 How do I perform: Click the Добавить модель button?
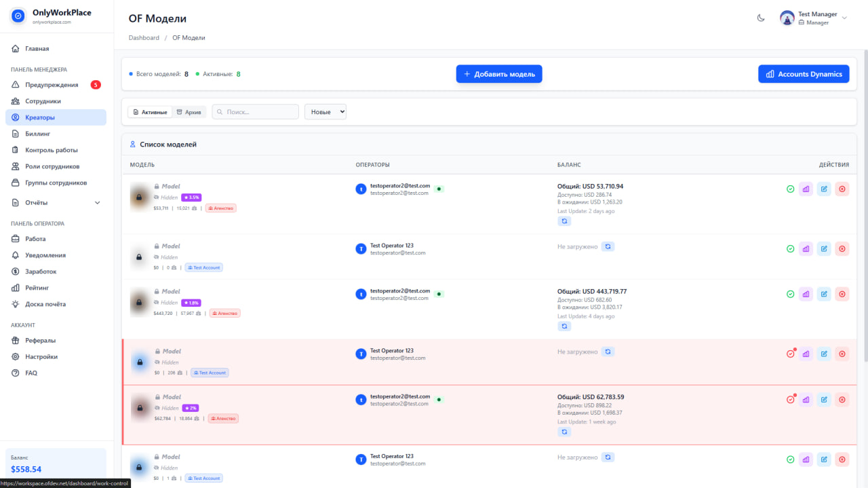(x=499, y=73)
